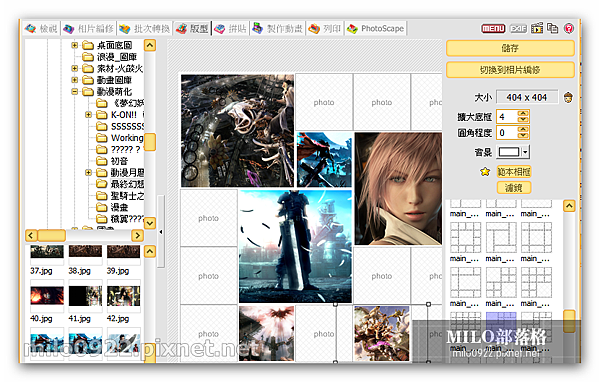The image size is (600, 382).
Task: Open the 拼貼 combine tab
Action: pyautogui.click(x=230, y=28)
